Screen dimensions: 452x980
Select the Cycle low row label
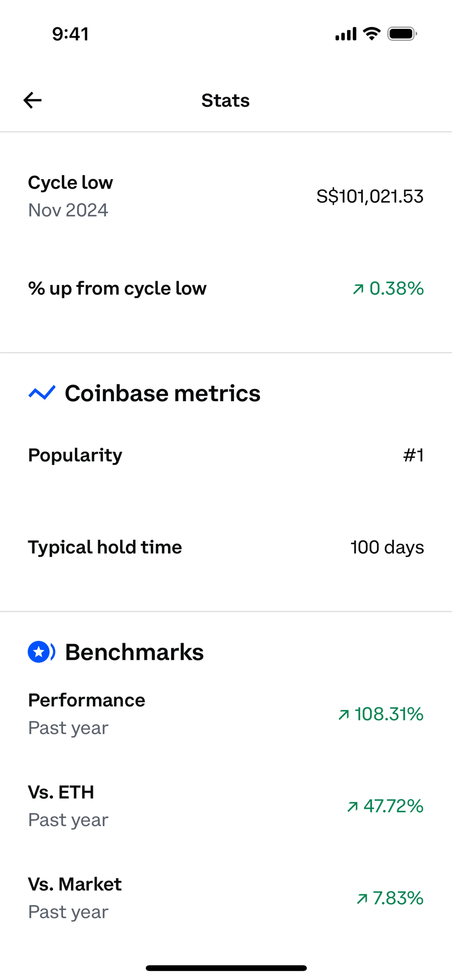tap(70, 183)
